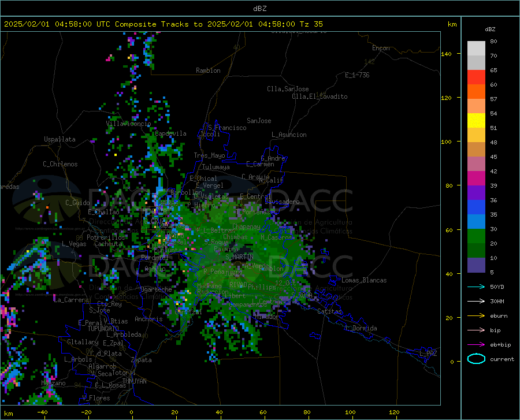The image size is (520, 420).
Task: Pick the bright green 20-30 dBZ swatch
Action: [476, 236]
